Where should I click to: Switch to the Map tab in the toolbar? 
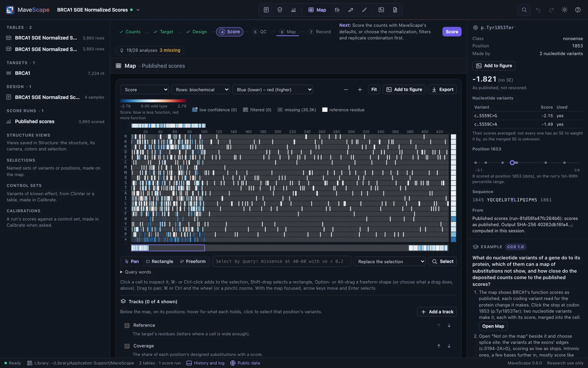pyautogui.click(x=317, y=10)
